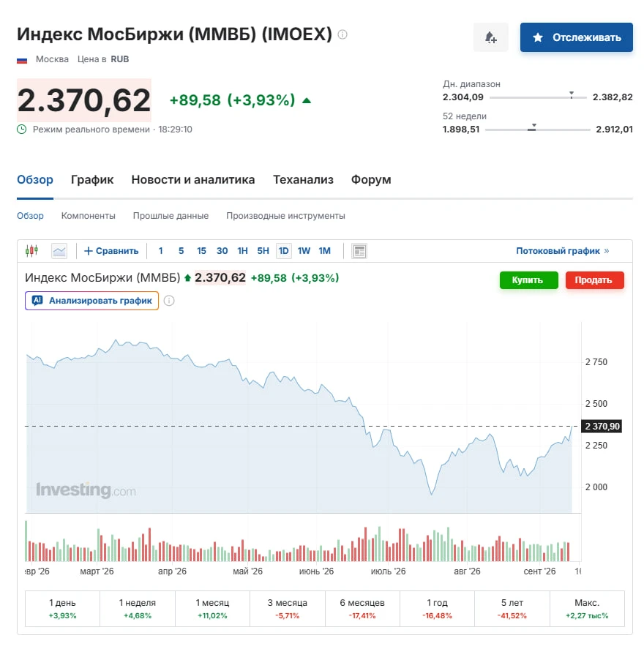Select the 1 неделя period box
Image resolution: width=644 pixels, height=649 pixels.
tap(138, 609)
